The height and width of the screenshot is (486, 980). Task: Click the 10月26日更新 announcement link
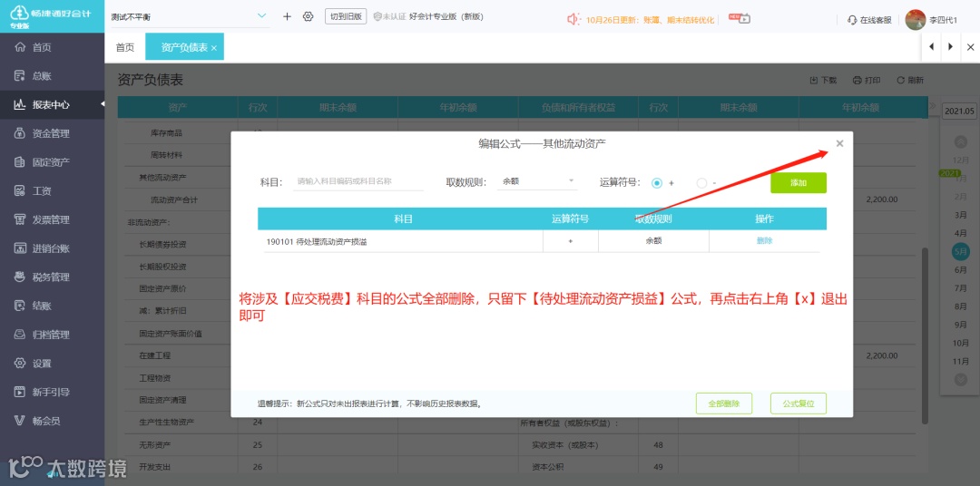650,19
